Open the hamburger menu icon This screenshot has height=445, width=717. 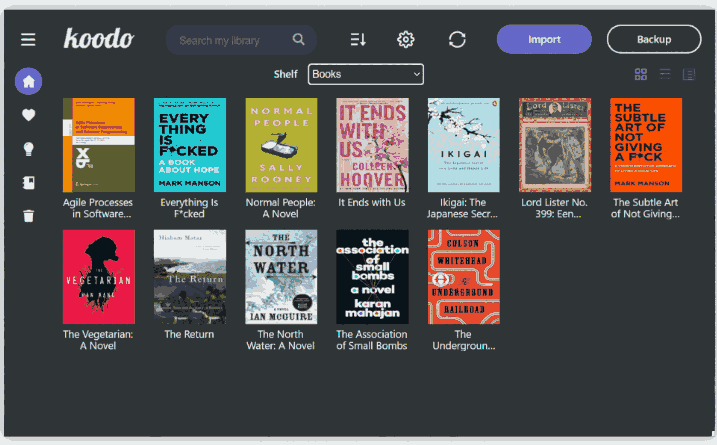click(x=28, y=39)
